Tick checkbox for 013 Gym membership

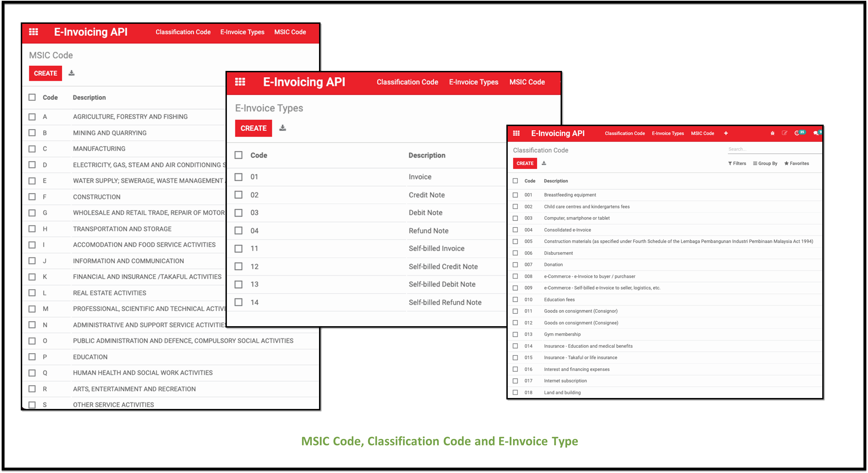tap(515, 335)
